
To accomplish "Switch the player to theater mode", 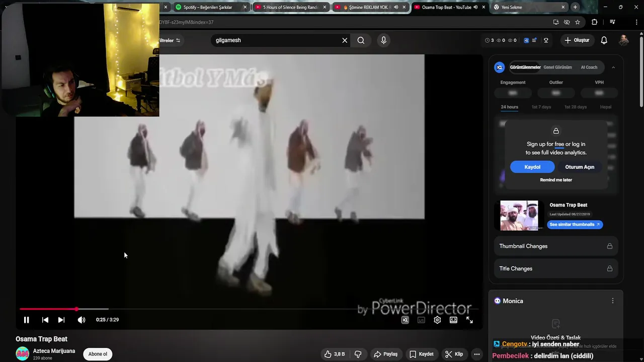I will tap(453, 320).
